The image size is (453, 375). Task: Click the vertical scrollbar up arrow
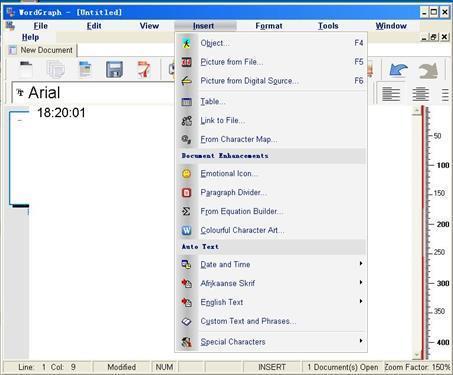(416, 111)
